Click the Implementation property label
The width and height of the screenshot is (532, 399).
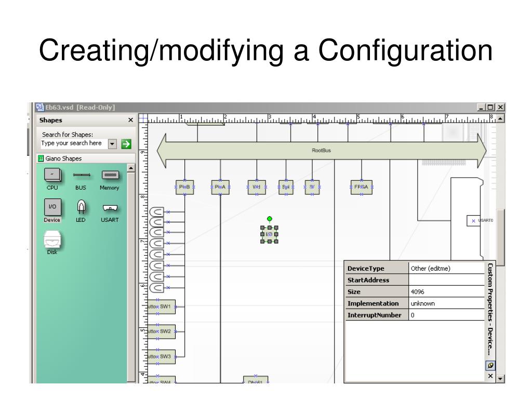377,303
